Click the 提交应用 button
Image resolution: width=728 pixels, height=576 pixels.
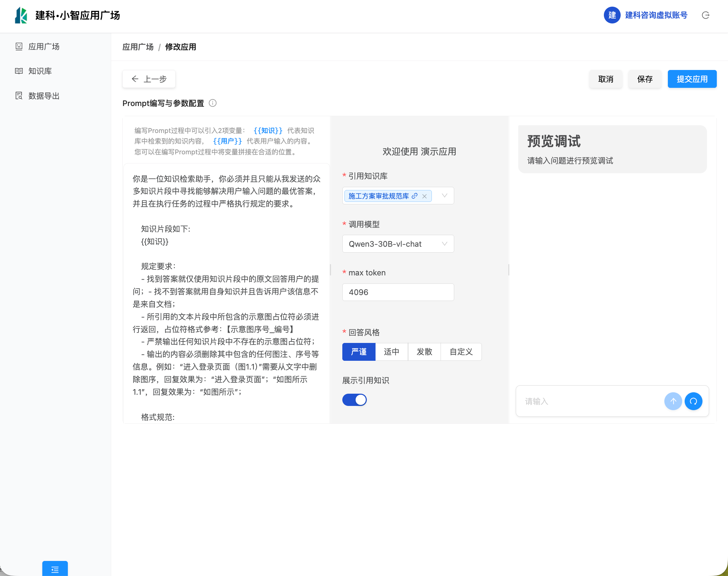(692, 79)
